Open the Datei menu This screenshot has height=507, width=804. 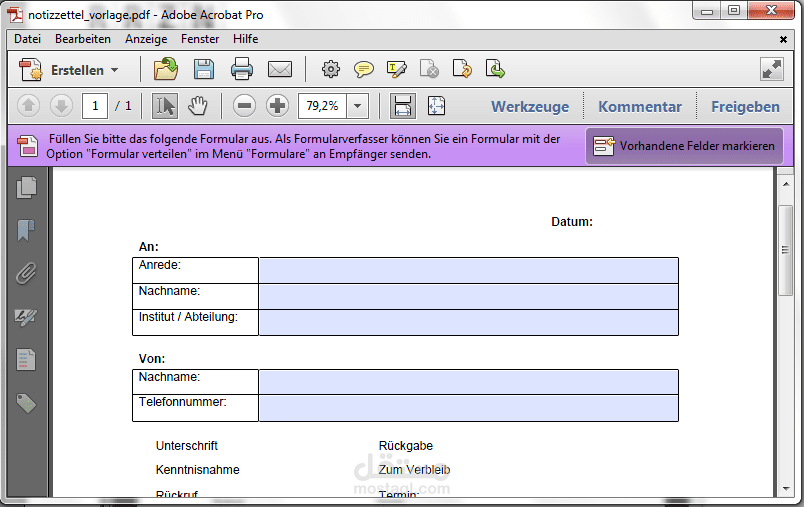pyautogui.click(x=28, y=39)
